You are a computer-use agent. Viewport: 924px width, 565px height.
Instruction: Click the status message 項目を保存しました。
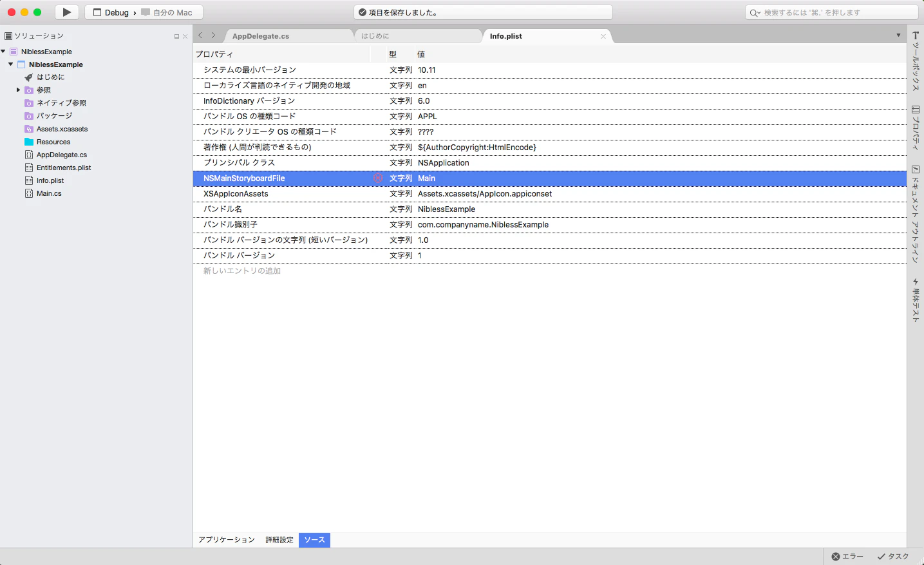click(x=403, y=13)
